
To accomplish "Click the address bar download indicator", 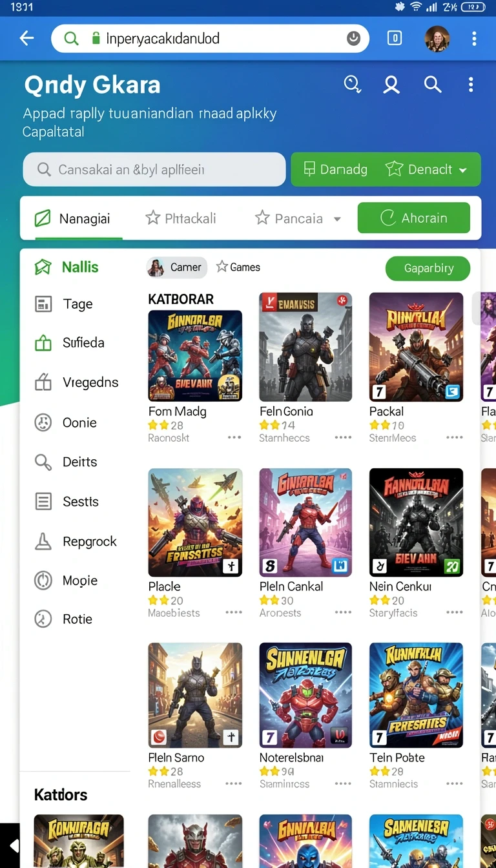I will pyautogui.click(x=353, y=38).
